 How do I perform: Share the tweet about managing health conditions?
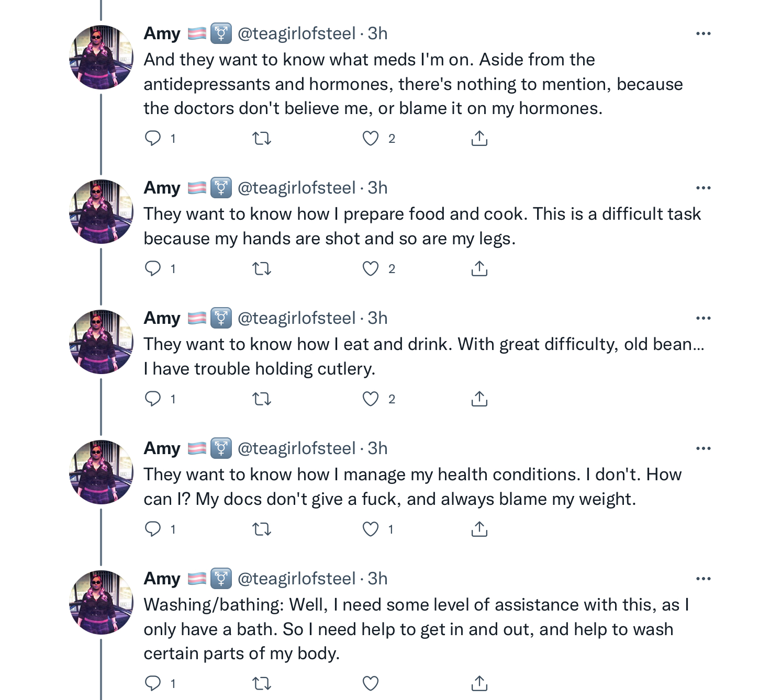[x=479, y=529]
